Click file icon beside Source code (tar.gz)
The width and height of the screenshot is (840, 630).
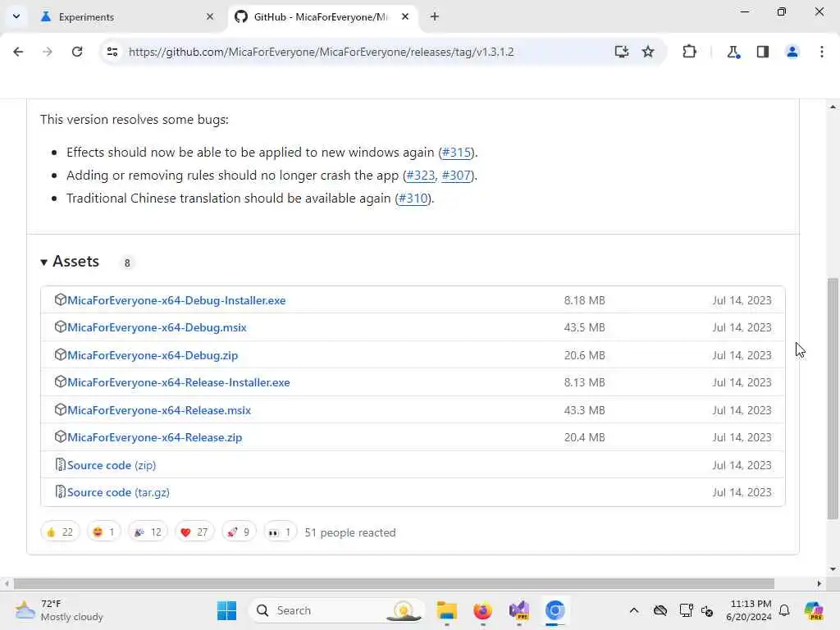point(60,492)
